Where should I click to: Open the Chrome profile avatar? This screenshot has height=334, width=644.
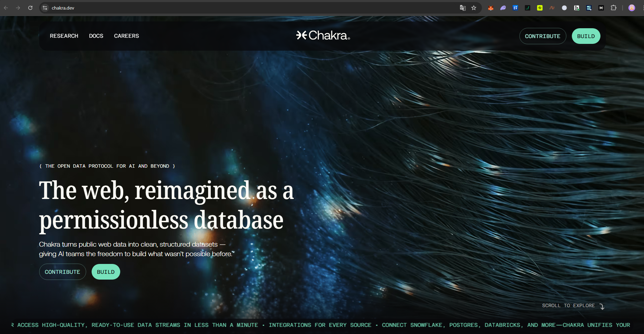632,8
